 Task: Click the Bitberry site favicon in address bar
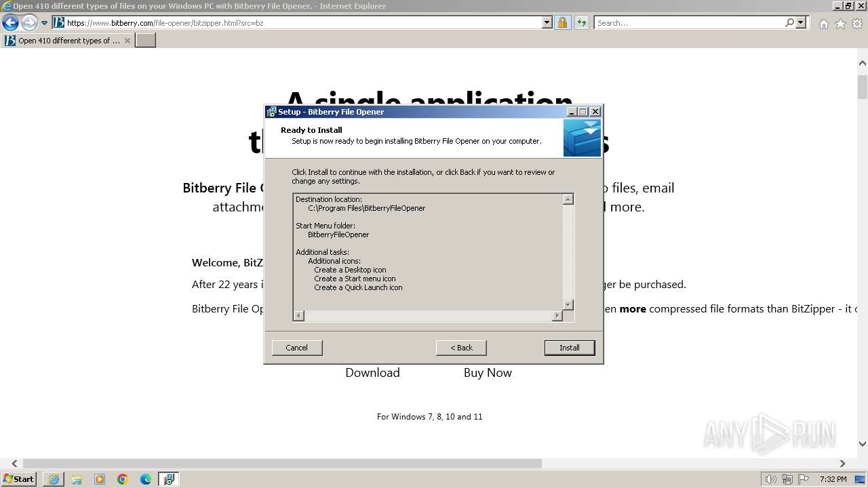click(x=59, y=23)
